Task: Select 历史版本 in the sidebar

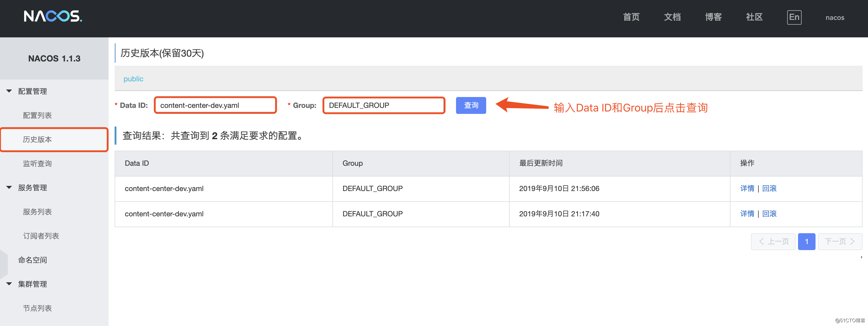Action: pyautogui.click(x=37, y=139)
